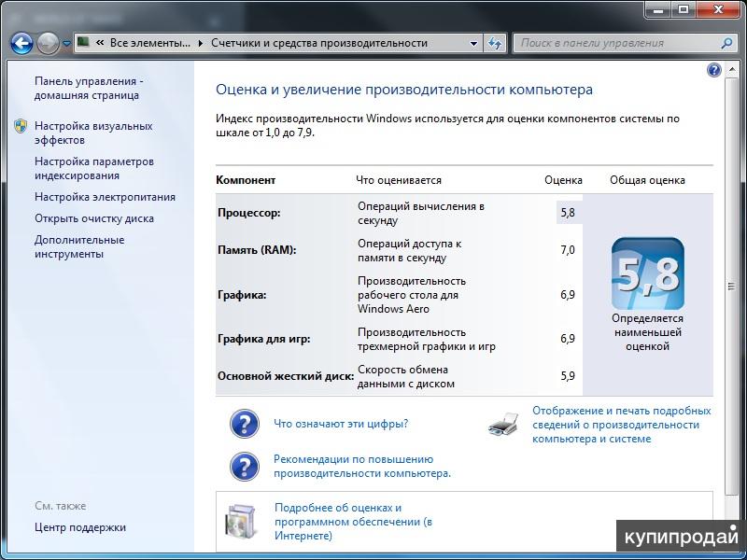Open the recent pages dropdown arrow
The image size is (747, 560).
pos(66,43)
